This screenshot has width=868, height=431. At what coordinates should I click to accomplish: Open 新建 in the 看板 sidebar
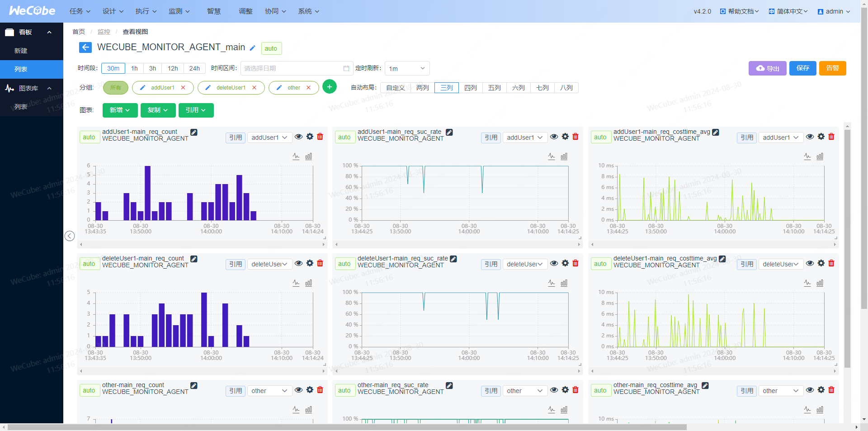point(21,51)
